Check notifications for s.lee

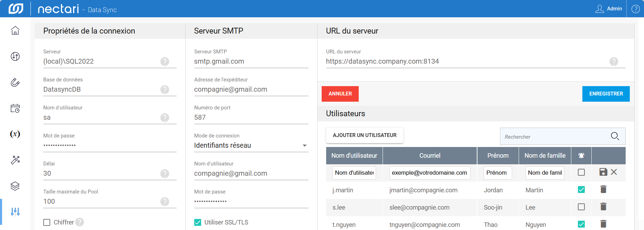click(581, 207)
